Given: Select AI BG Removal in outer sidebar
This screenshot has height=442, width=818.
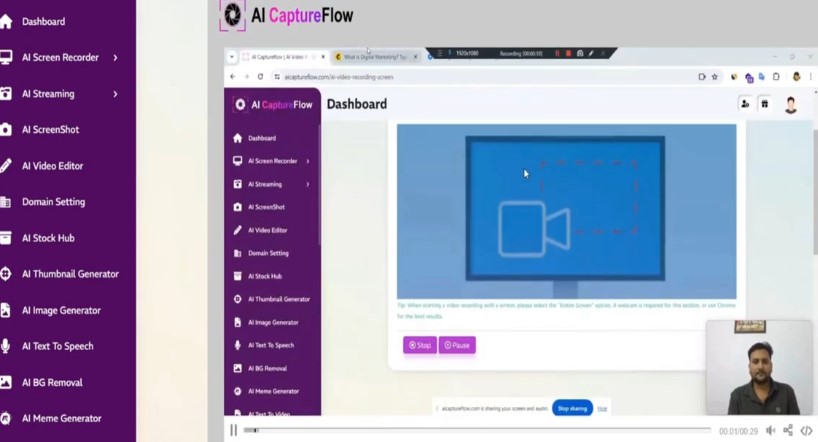Looking at the screenshot, I should [52, 383].
